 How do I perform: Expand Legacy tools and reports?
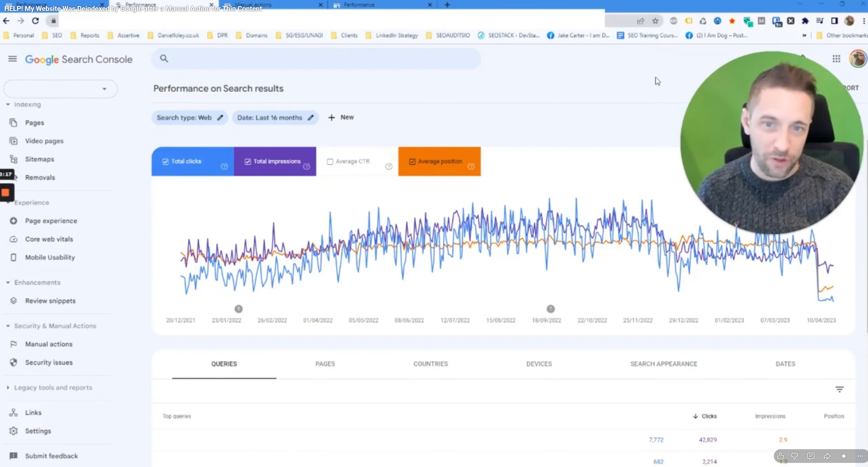pyautogui.click(x=8, y=388)
